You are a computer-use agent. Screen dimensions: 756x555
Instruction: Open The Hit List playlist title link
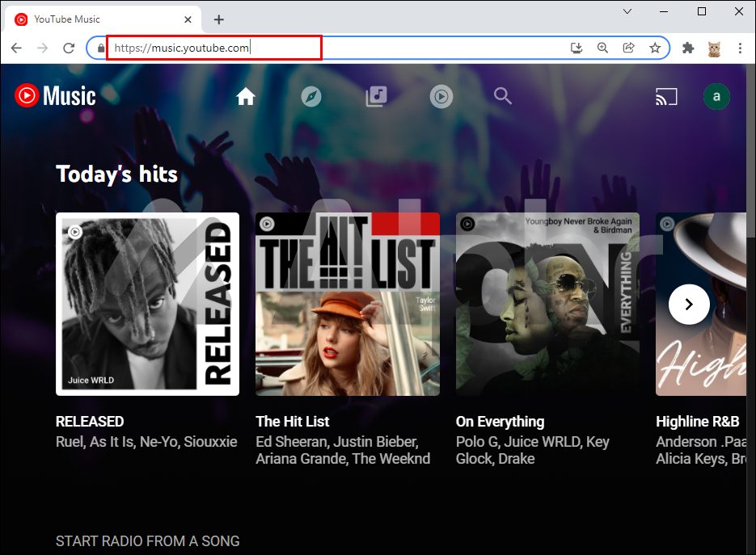293,421
